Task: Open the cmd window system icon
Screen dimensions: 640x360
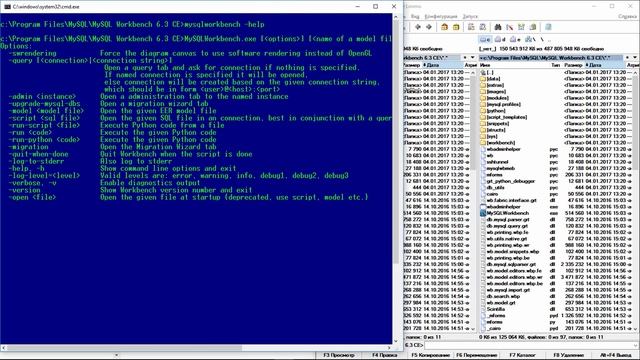Action: coord(7,7)
